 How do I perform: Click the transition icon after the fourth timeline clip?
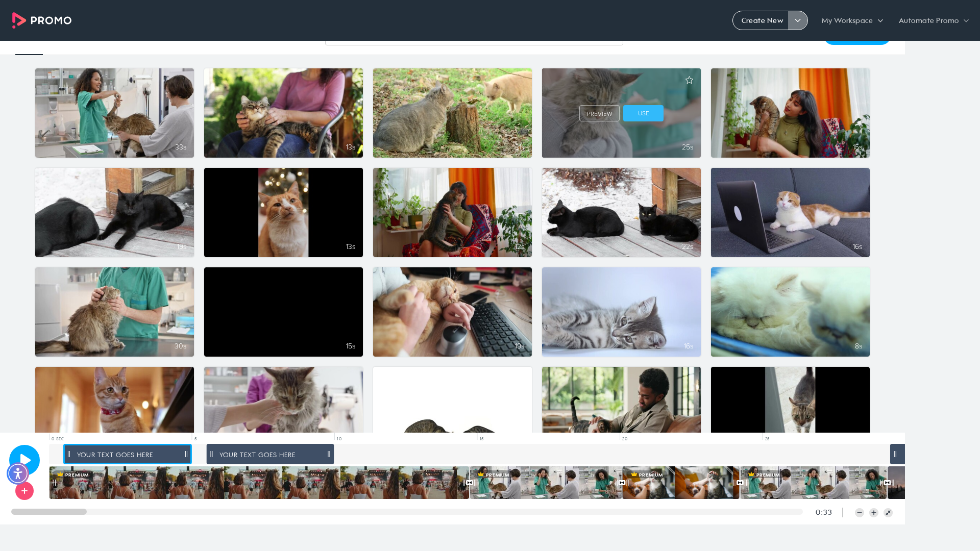pyautogui.click(x=887, y=483)
